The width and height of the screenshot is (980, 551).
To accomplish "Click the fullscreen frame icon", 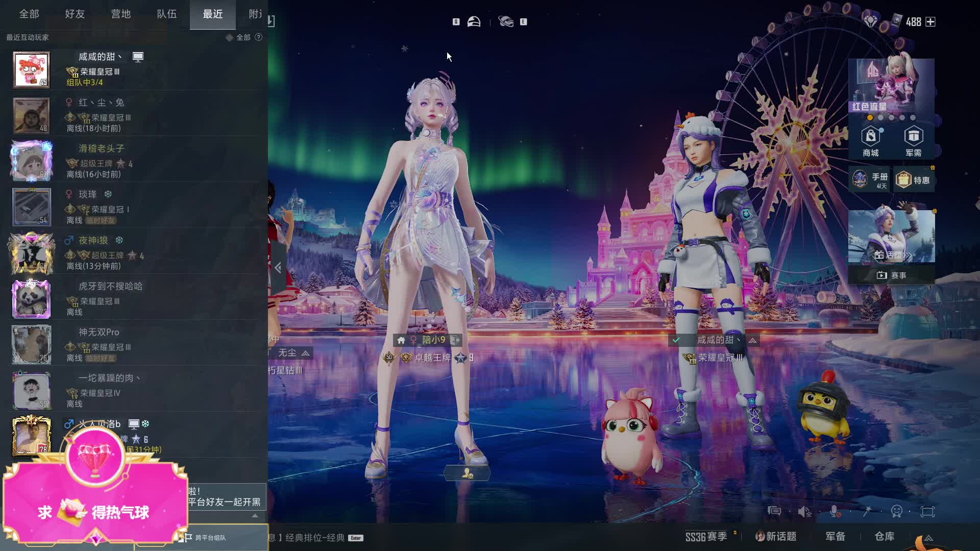I will 927,511.
